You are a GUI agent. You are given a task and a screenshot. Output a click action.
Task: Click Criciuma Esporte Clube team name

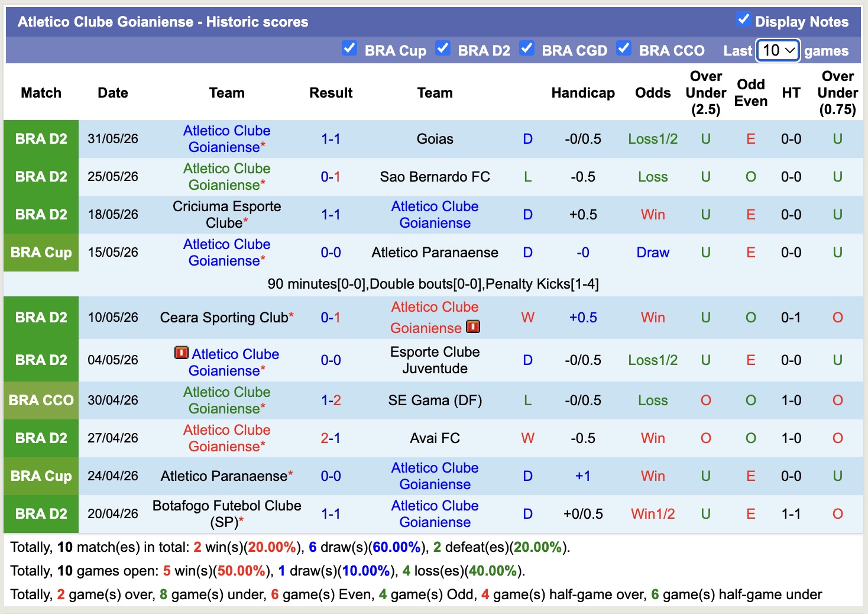pyautogui.click(x=226, y=215)
